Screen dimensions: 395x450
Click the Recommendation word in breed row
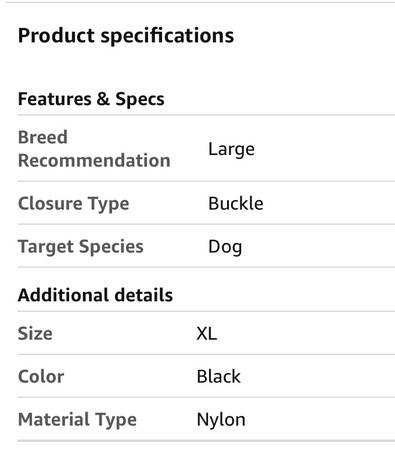[94, 161]
